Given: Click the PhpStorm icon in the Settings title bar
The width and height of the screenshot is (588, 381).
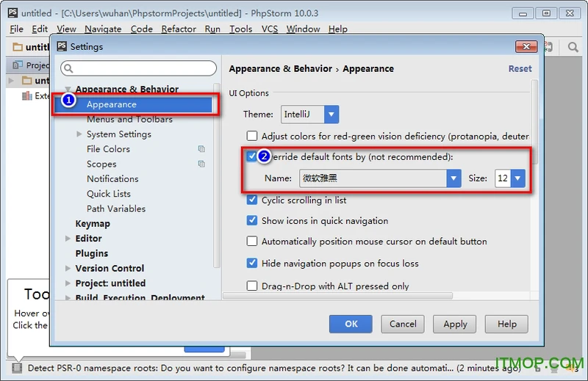Looking at the screenshot, I should click(62, 46).
